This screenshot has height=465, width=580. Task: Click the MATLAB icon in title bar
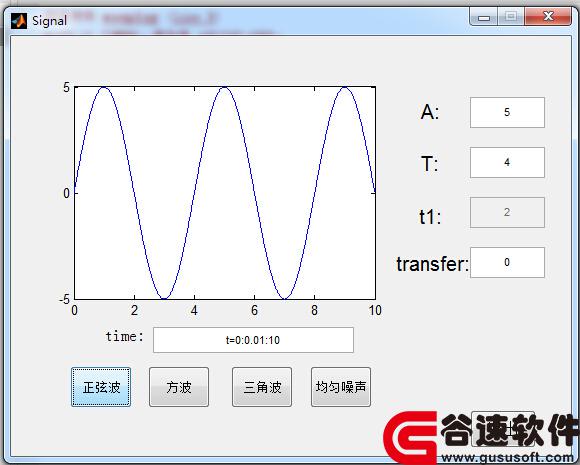click(x=18, y=21)
